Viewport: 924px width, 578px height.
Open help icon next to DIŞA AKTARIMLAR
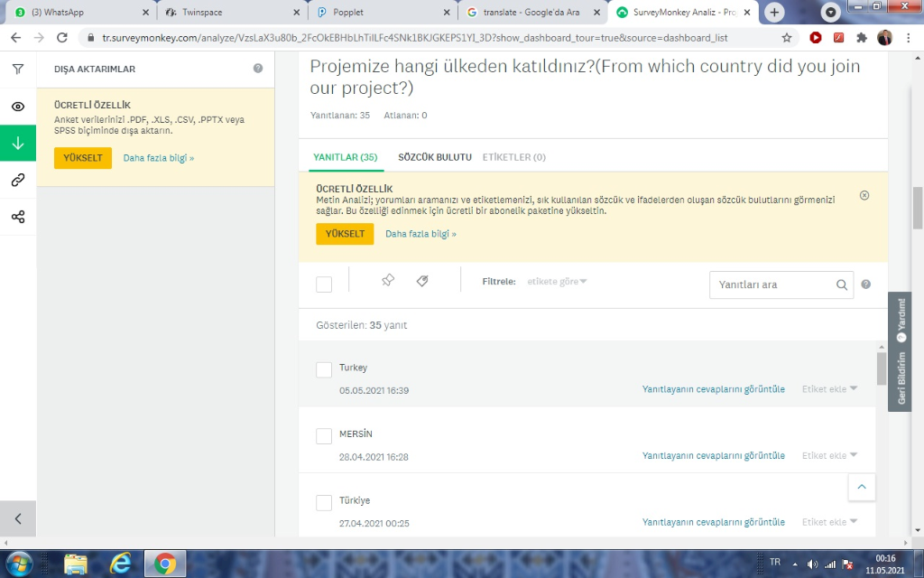[x=257, y=69]
